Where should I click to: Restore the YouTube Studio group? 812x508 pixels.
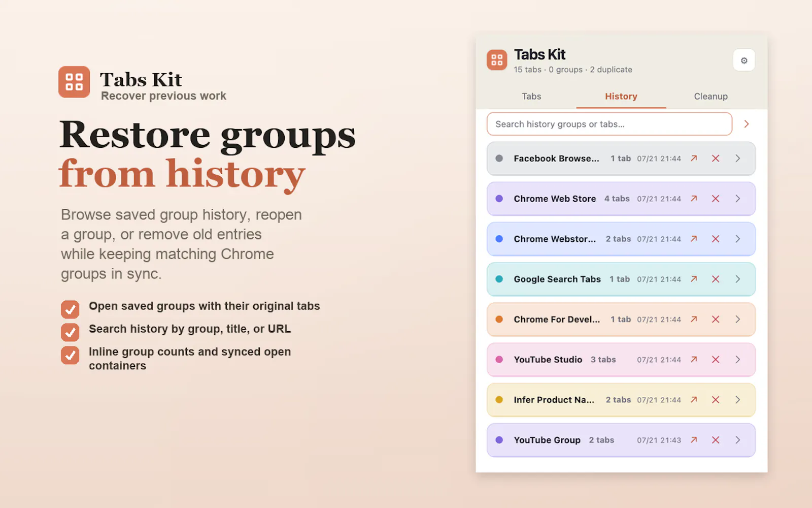pos(694,360)
